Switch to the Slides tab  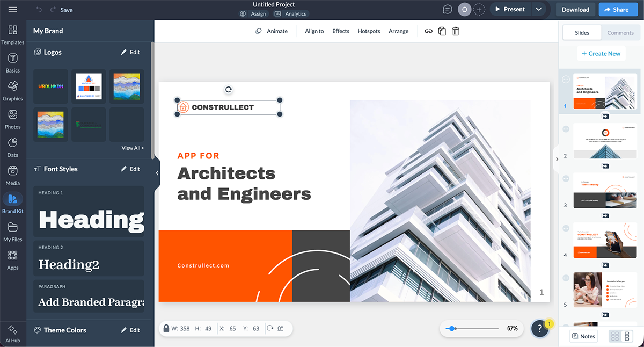pos(582,33)
